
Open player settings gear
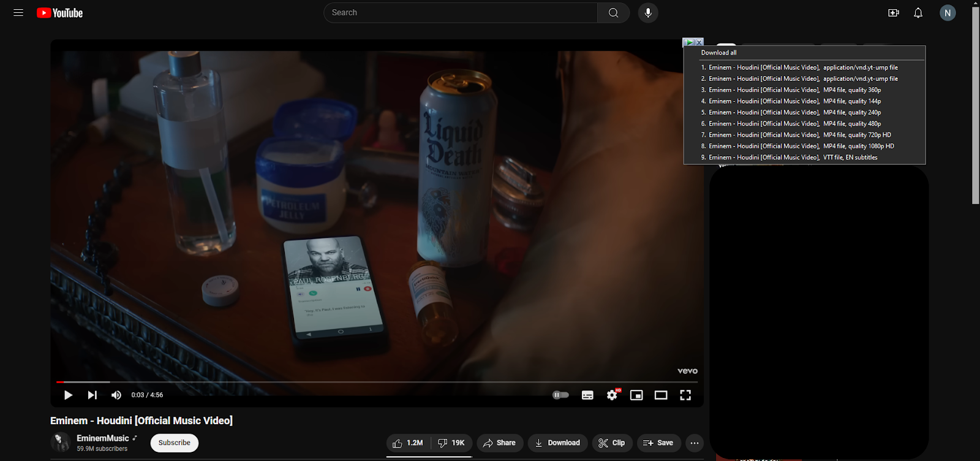tap(612, 395)
